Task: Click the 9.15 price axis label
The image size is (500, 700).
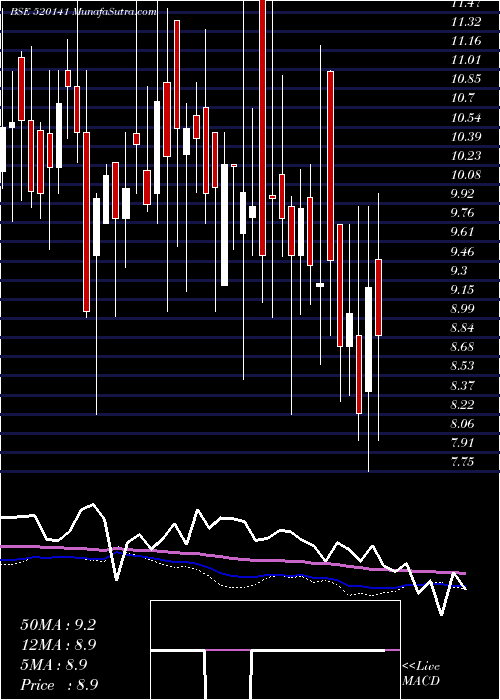Action: click(x=463, y=290)
